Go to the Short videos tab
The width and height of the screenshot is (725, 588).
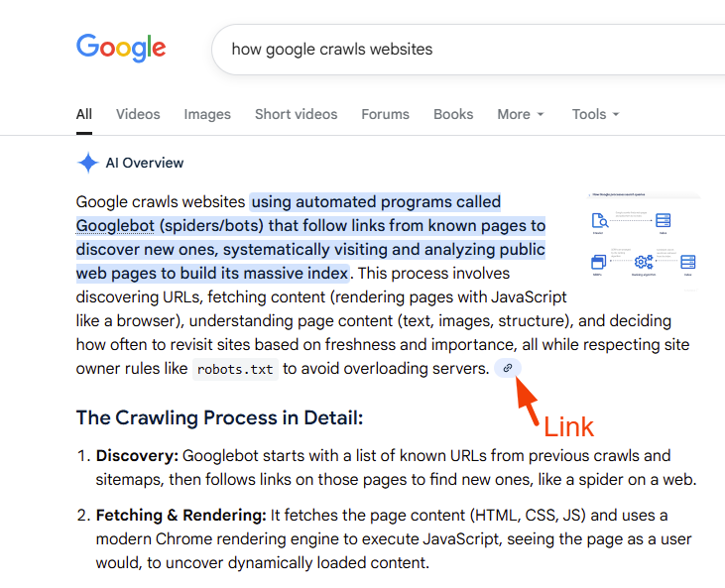[x=296, y=114]
